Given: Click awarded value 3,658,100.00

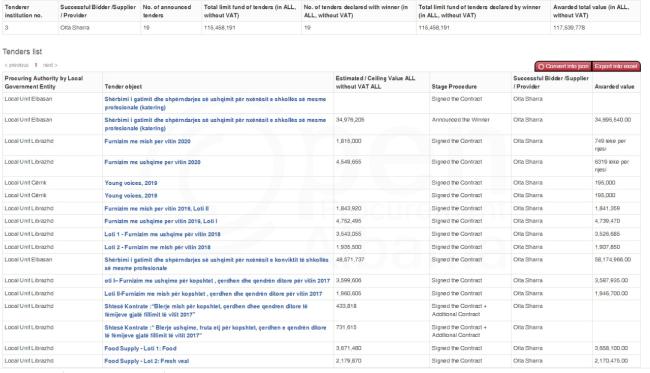Looking at the screenshot, I should [x=611, y=349].
